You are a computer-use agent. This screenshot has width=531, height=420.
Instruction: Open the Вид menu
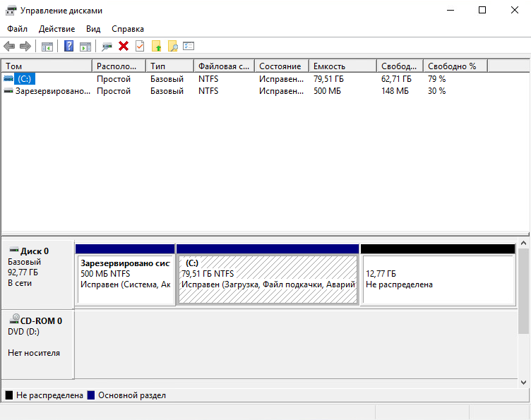pos(93,29)
